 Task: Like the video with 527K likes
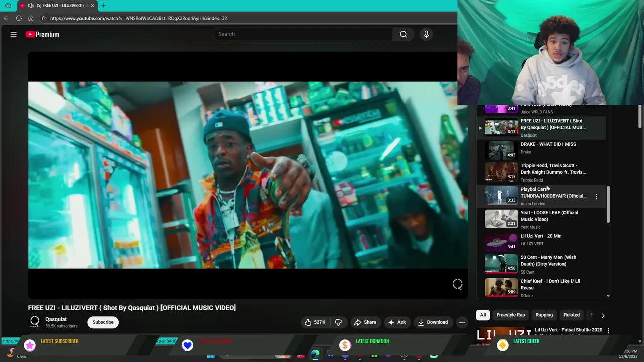pos(315,322)
